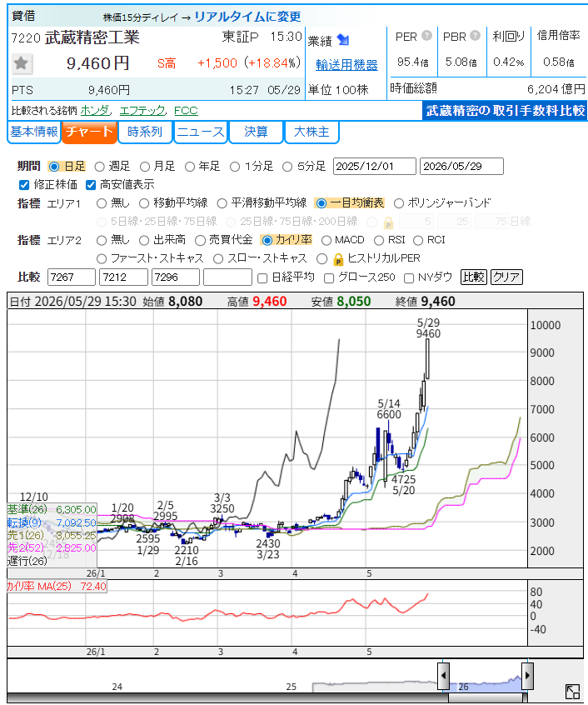Open 大株主 tab
Image resolution: width=588 pixels, height=705 pixels.
click(x=311, y=132)
